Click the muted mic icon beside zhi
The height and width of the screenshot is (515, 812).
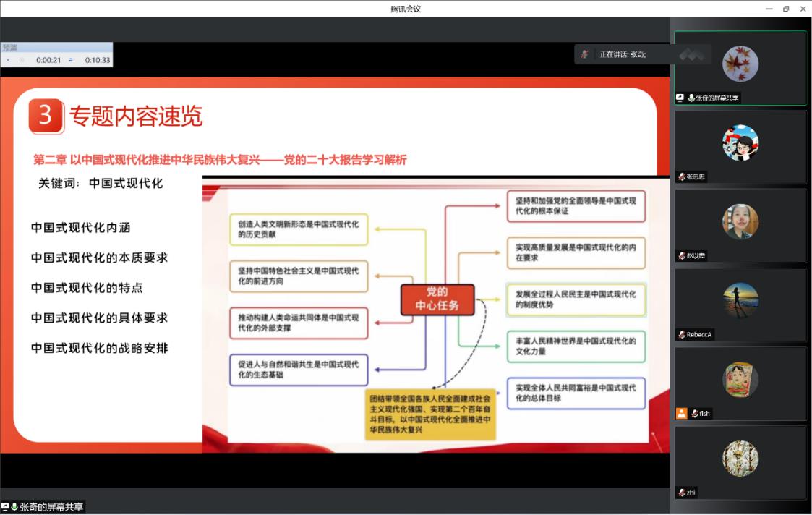pyautogui.click(x=682, y=492)
